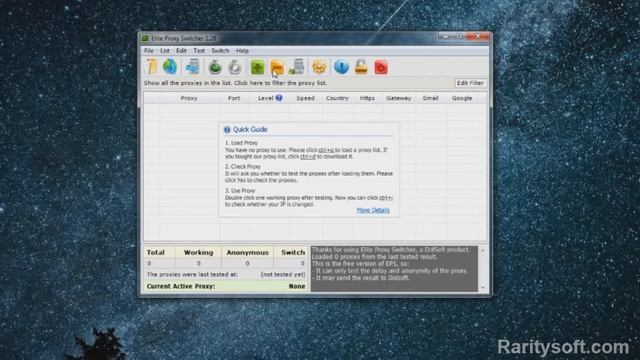
Task: Sort by the Email column header
Action: tap(431, 98)
